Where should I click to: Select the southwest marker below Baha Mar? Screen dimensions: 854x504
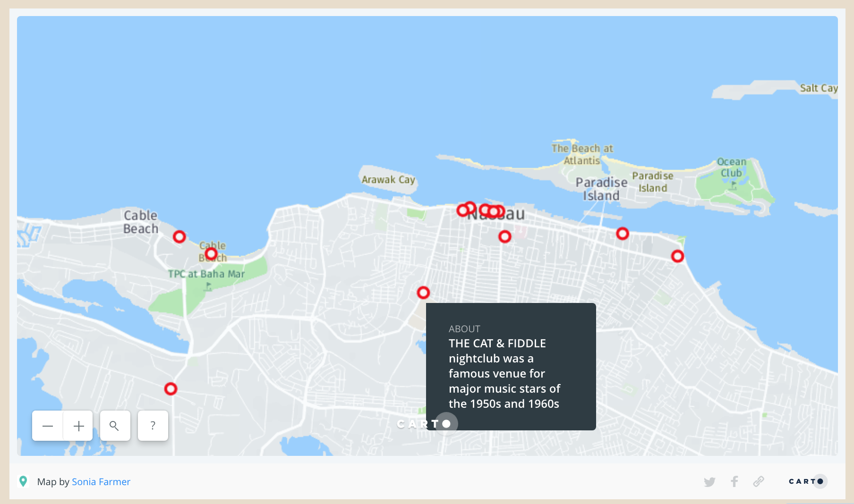[x=171, y=389]
